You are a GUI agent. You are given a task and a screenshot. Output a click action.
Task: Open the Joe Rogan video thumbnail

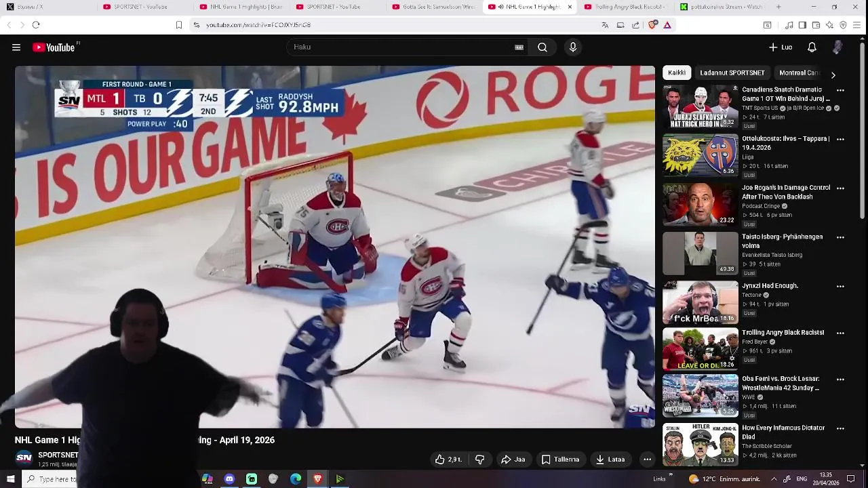point(700,205)
